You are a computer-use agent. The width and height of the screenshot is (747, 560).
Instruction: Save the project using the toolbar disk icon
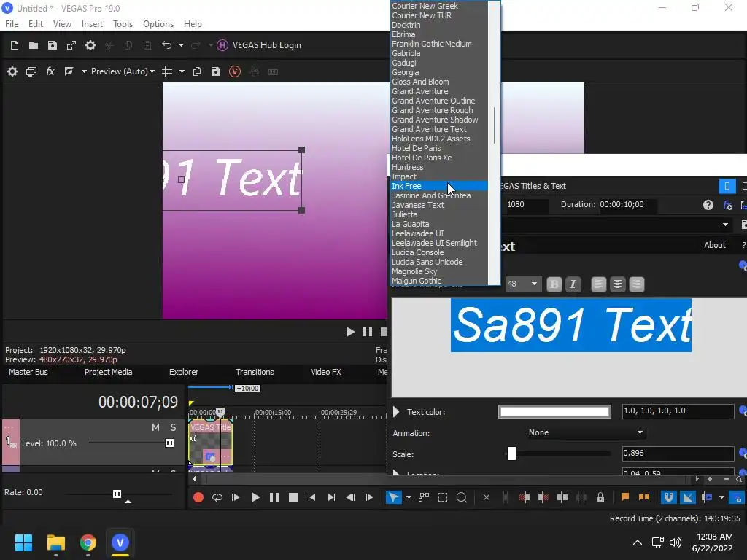(53, 45)
